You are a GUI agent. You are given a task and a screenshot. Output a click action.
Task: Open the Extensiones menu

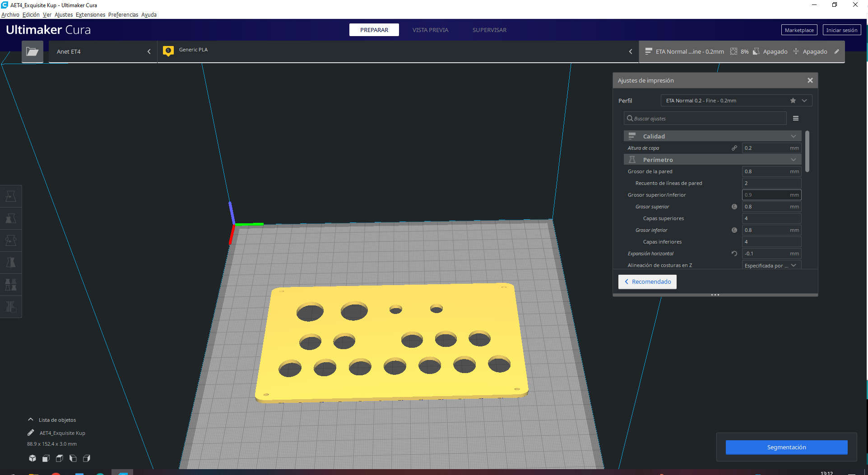coord(90,14)
